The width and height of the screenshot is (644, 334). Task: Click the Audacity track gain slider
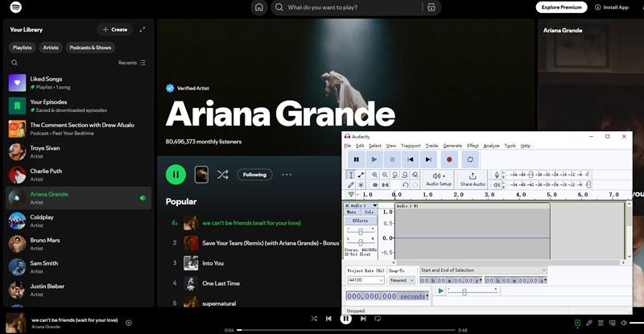pyautogui.click(x=361, y=231)
